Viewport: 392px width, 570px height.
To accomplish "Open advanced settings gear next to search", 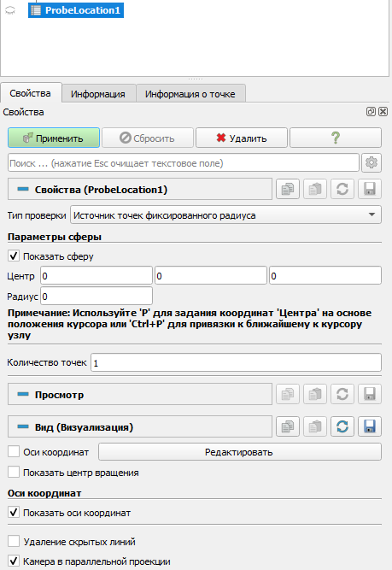I will point(372,162).
